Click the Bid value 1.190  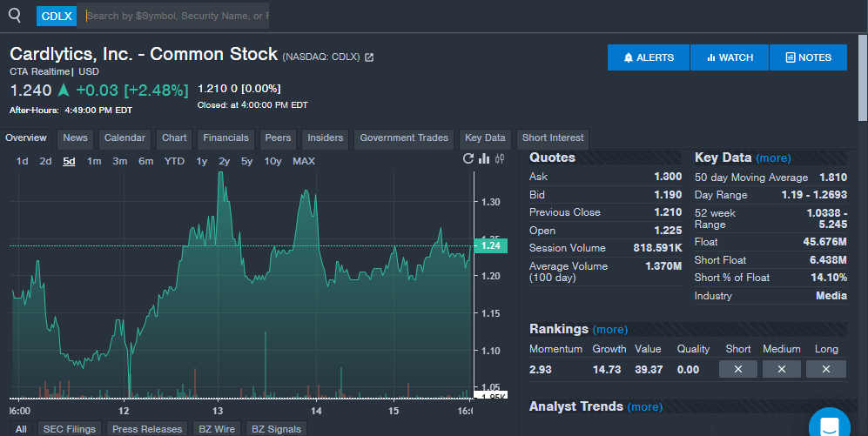668,195
